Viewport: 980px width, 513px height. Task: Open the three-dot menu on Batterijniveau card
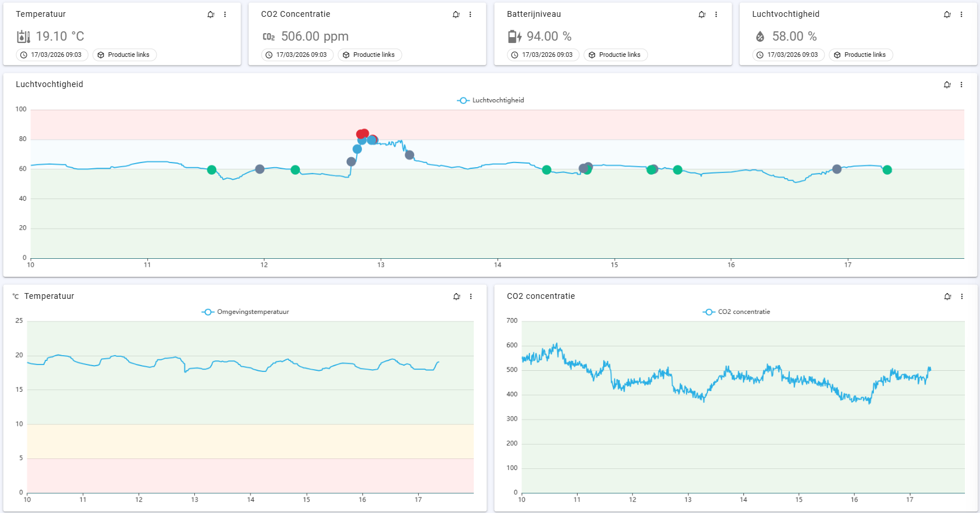click(716, 15)
